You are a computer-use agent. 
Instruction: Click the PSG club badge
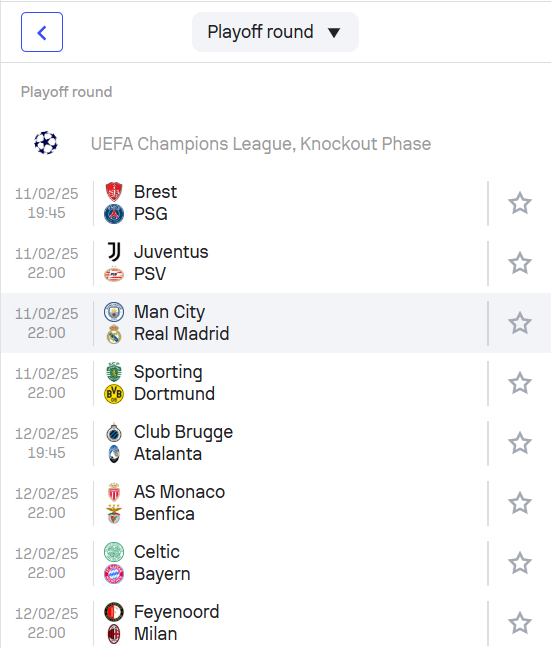(x=114, y=214)
